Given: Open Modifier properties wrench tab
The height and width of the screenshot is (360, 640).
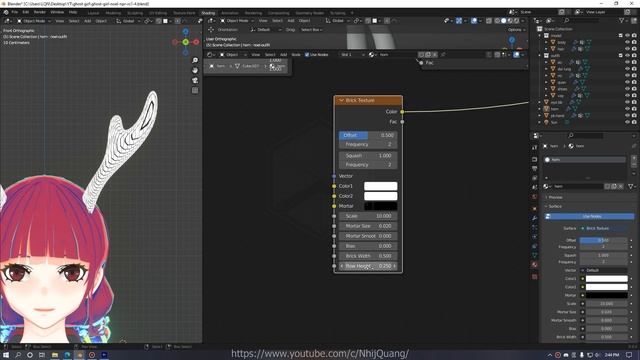Looking at the screenshot, I should click(x=535, y=218).
